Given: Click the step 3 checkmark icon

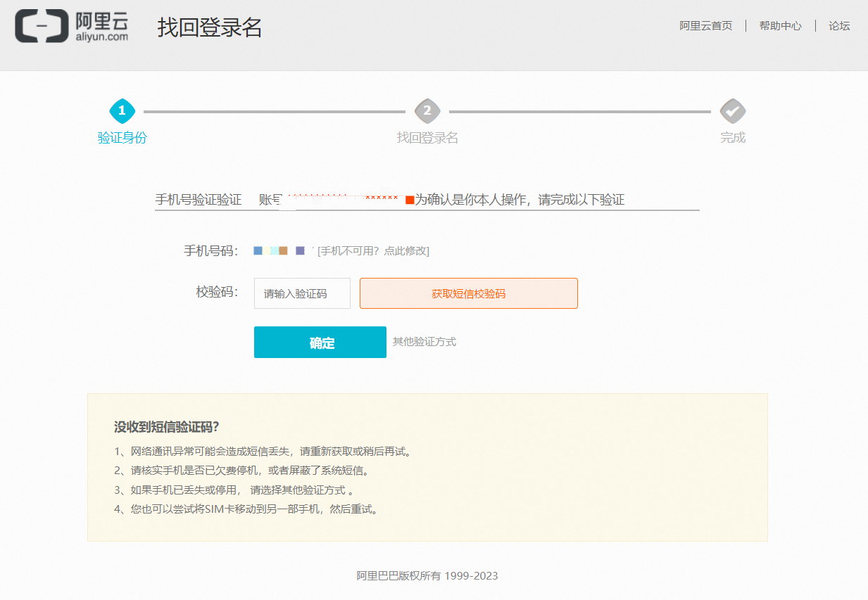Looking at the screenshot, I should coord(732,111).
